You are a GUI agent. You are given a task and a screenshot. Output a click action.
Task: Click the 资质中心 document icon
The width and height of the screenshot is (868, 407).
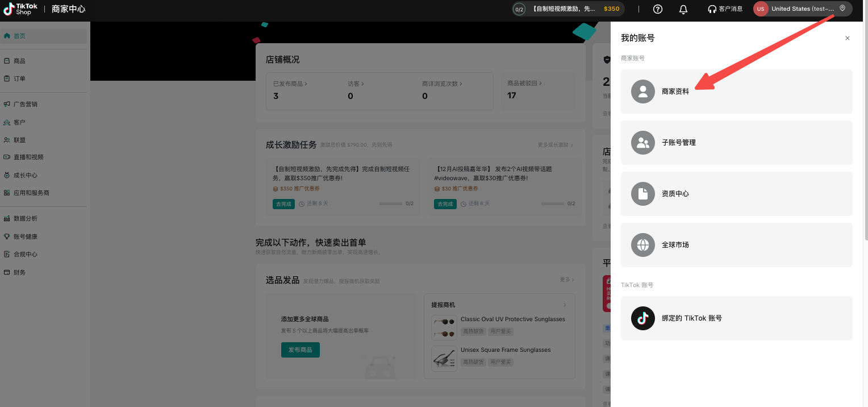(x=643, y=194)
